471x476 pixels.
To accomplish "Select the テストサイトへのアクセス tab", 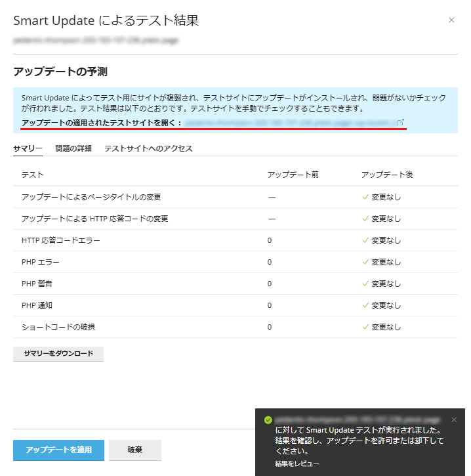I will 148,148.
